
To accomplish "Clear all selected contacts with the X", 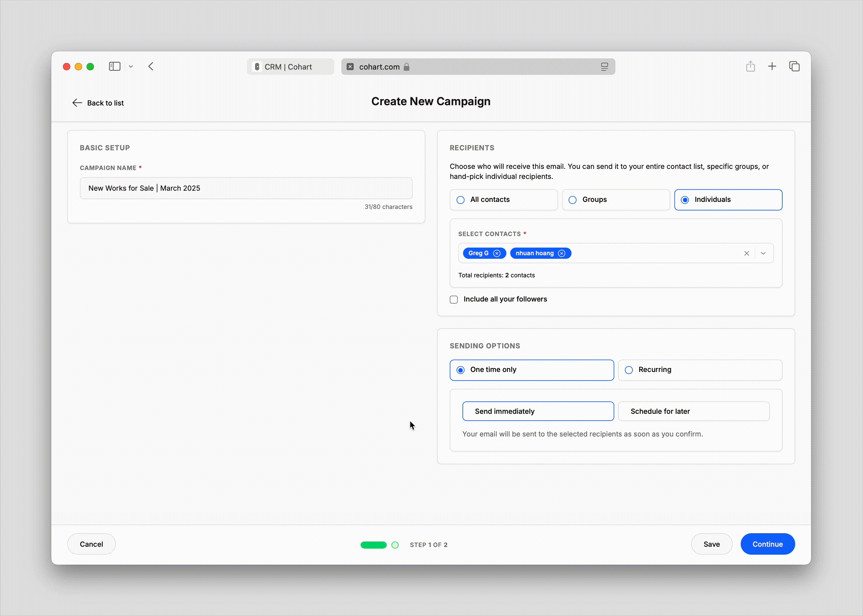I will click(747, 253).
